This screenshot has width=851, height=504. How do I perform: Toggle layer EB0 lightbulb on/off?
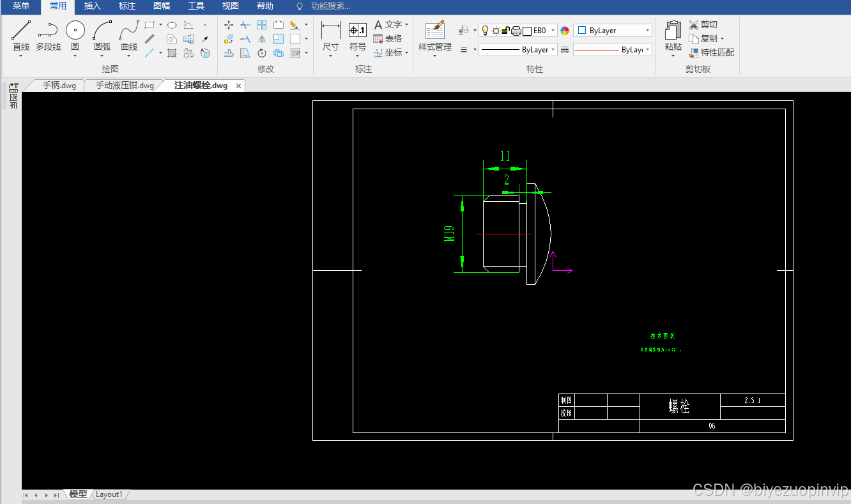coord(485,31)
